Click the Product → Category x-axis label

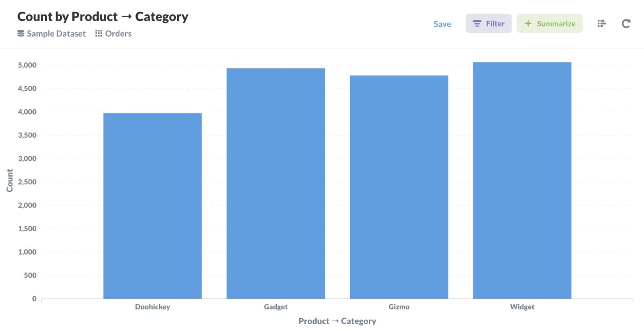pos(337,321)
